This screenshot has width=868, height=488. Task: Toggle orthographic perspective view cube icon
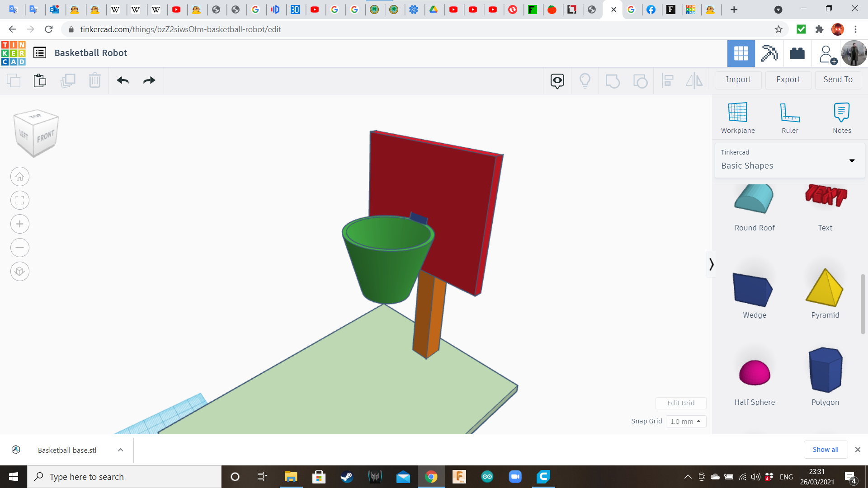(20, 272)
